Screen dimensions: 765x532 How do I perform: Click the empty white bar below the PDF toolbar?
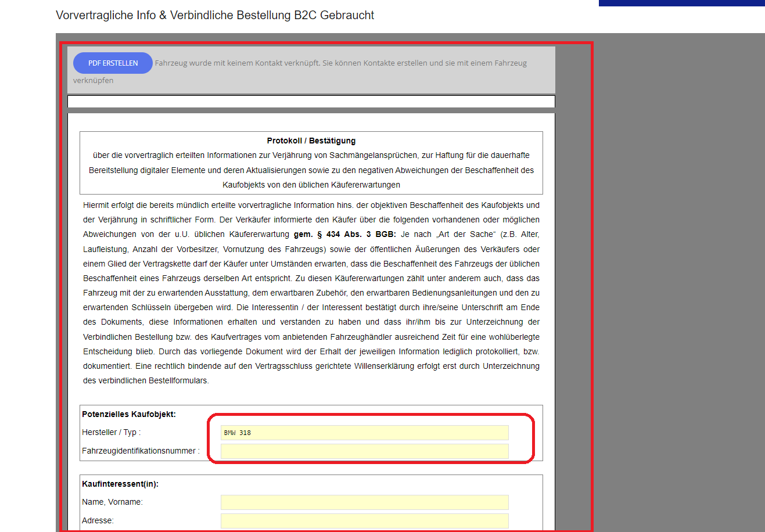311,102
